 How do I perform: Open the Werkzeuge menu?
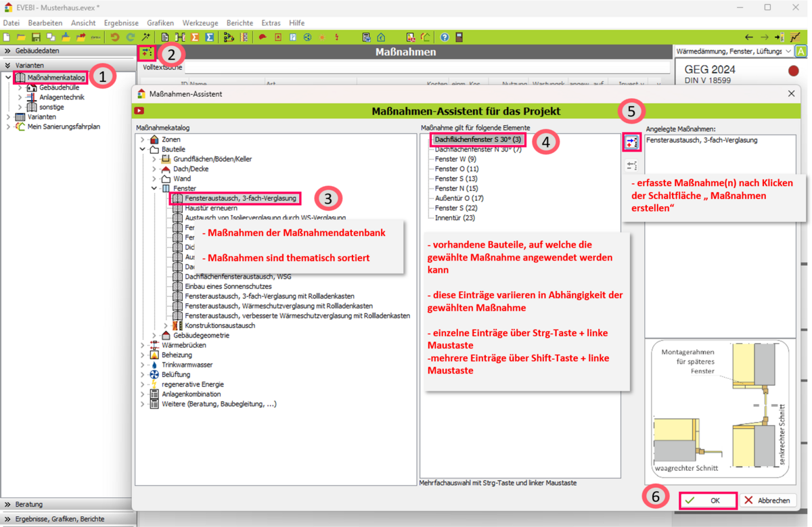pyautogui.click(x=200, y=23)
